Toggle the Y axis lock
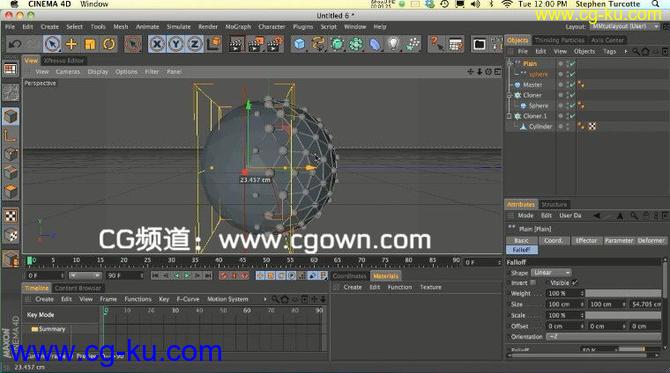The image size is (670, 373). point(176,44)
